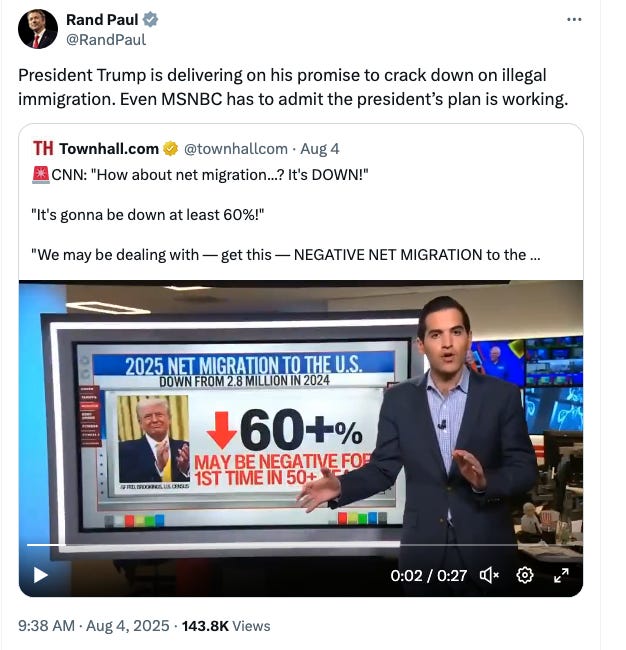Click the red siren emoji in quoted tweet

point(41,175)
